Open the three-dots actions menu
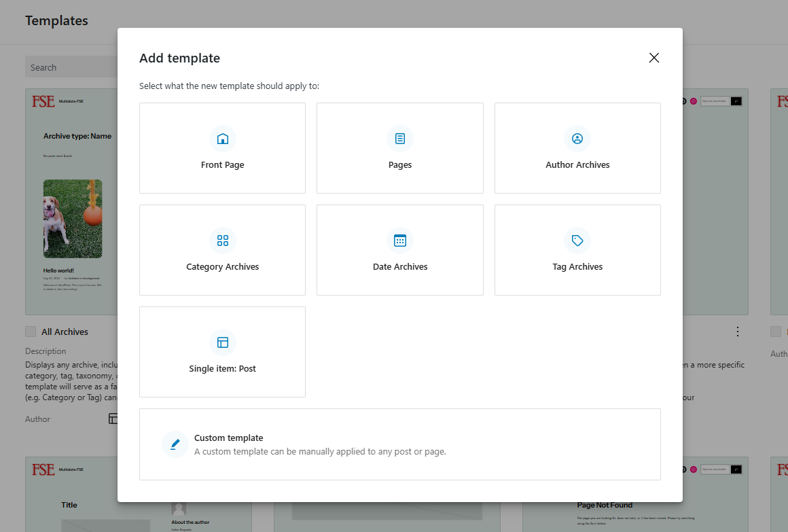 [738, 332]
